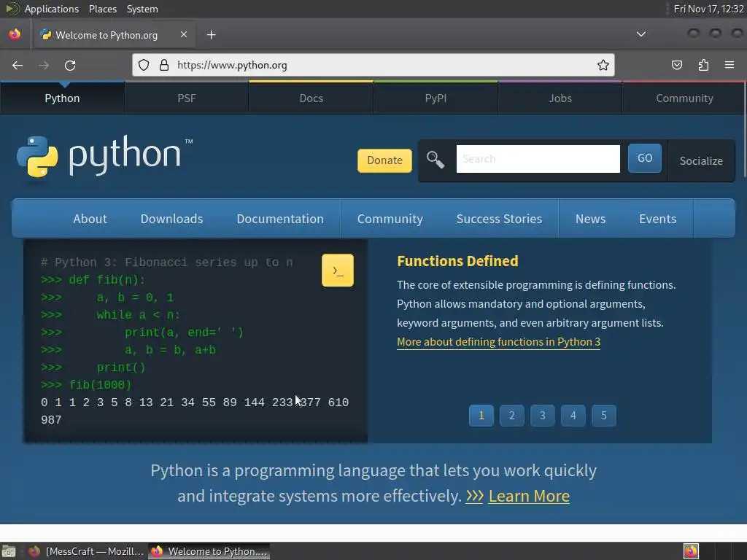Click the triple chevron before Learn More
The image size is (747, 560).
click(474, 496)
